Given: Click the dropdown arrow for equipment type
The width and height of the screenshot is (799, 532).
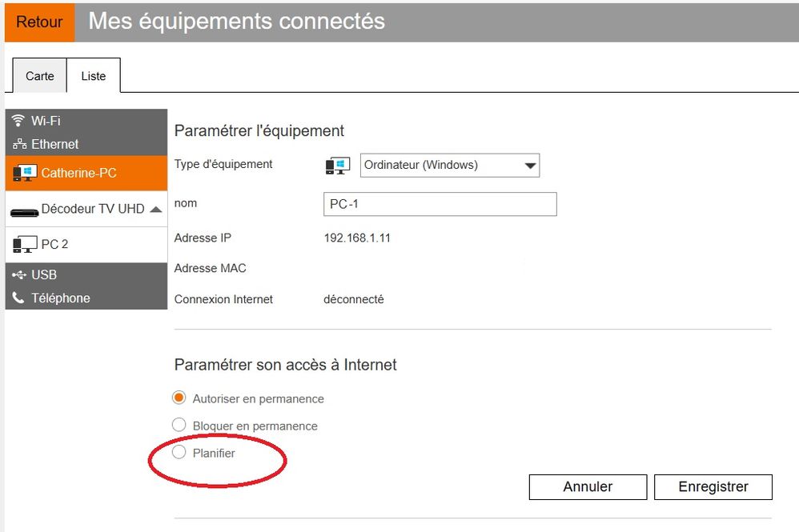Looking at the screenshot, I should tap(530, 165).
